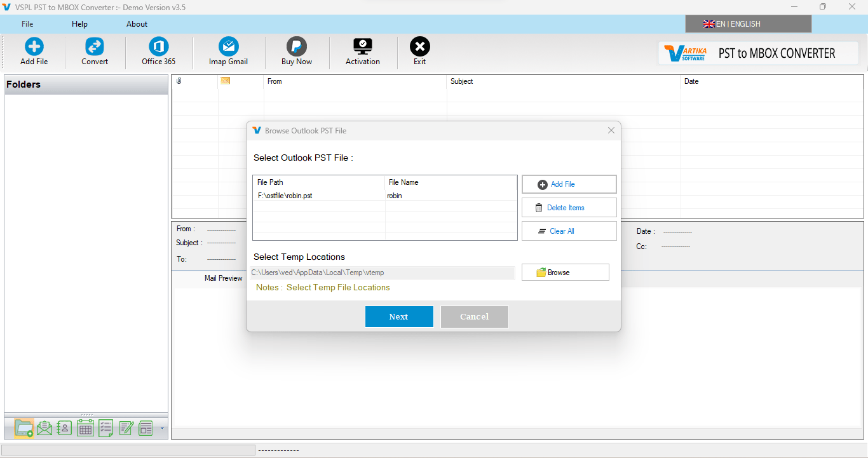Select the contacts book icon in bottom panel
The height and width of the screenshot is (458, 868).
coord(64,428)
